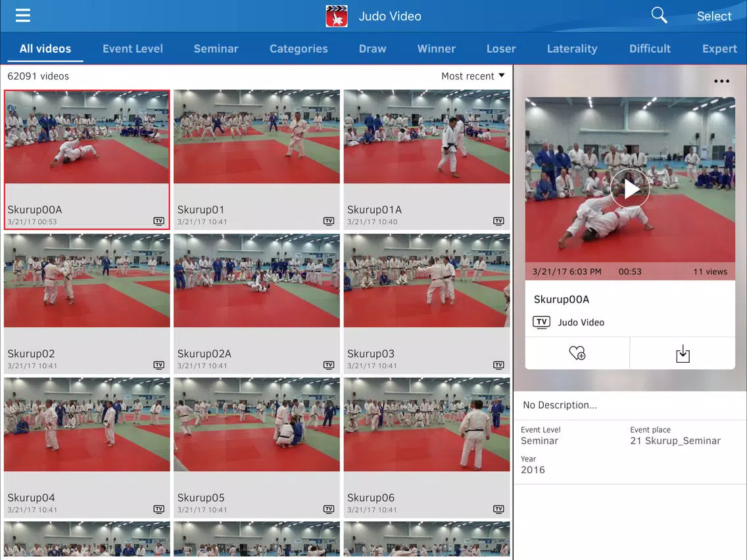Click TV icon on Skurup02A card
This screenshot has width=747, height=560.
[x=329, y=365]
